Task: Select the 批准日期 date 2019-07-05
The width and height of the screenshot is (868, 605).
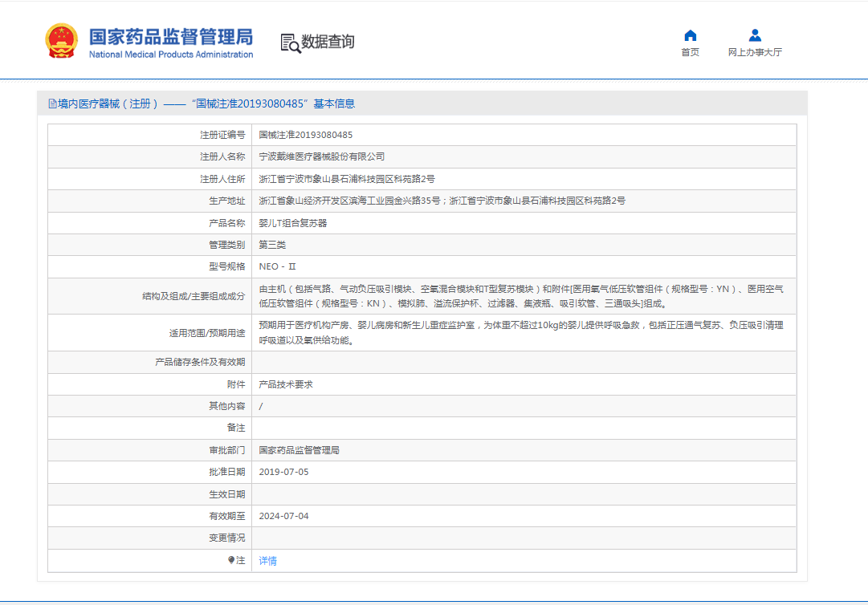Action: click(x=286, y=472)
